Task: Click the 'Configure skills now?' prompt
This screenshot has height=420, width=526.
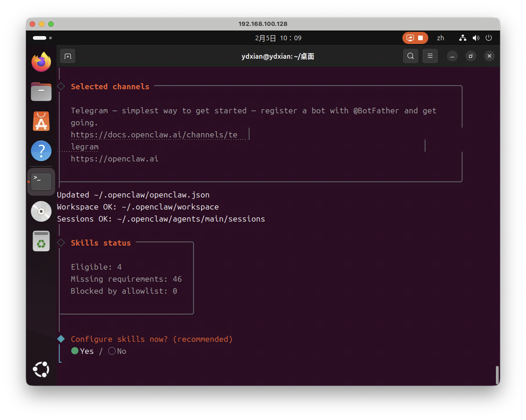Action: (x=151, y=339)
